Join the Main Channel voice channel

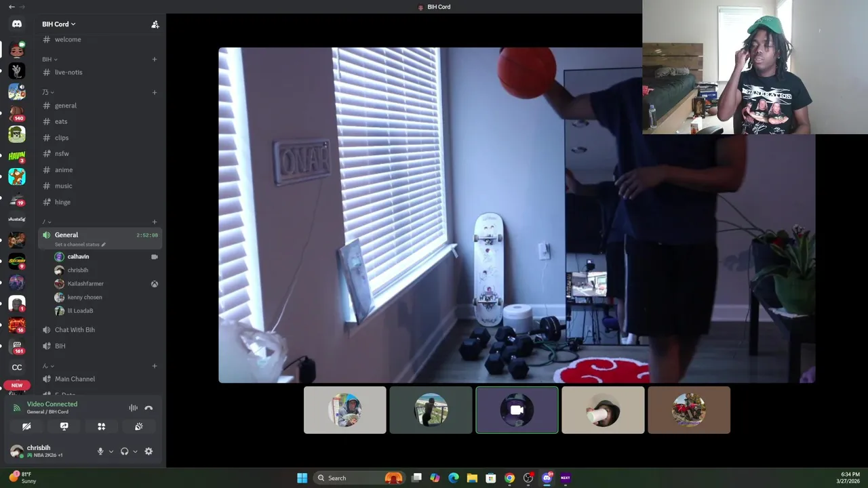coord(100,379)
